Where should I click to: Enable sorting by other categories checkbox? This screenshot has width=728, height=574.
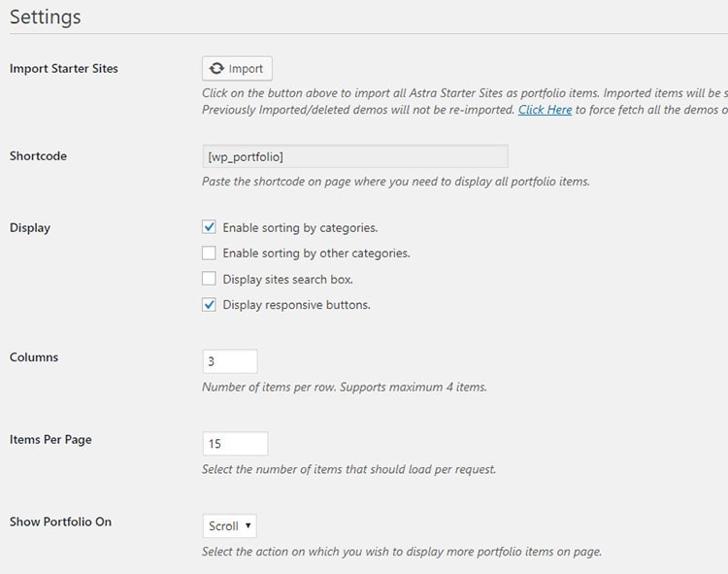209,253
